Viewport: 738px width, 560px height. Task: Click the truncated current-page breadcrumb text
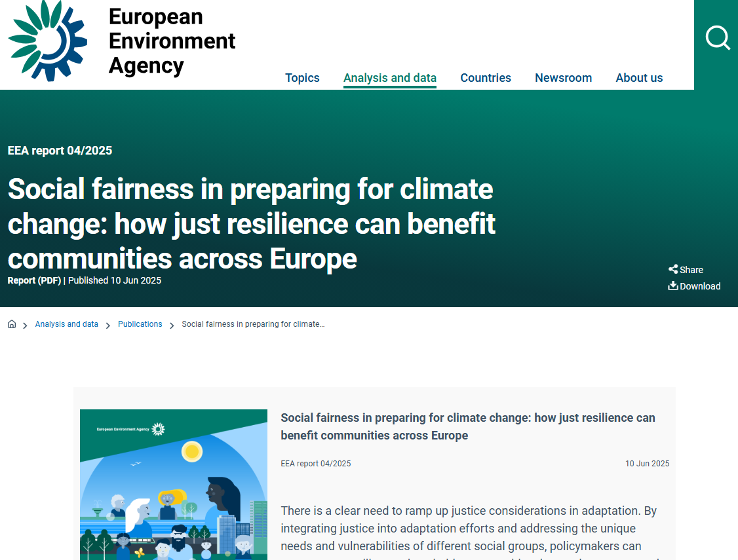[x=253, y=324]
